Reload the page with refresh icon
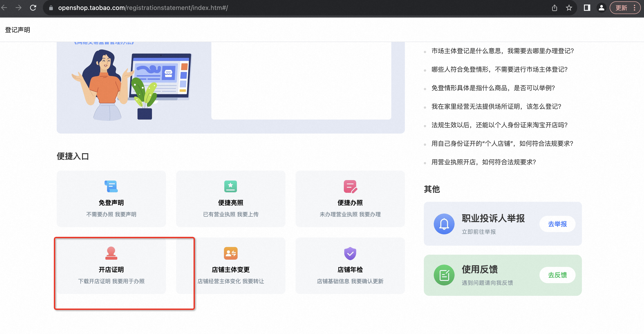The width and height of the screenshot is (644, 334). (33, 8)
